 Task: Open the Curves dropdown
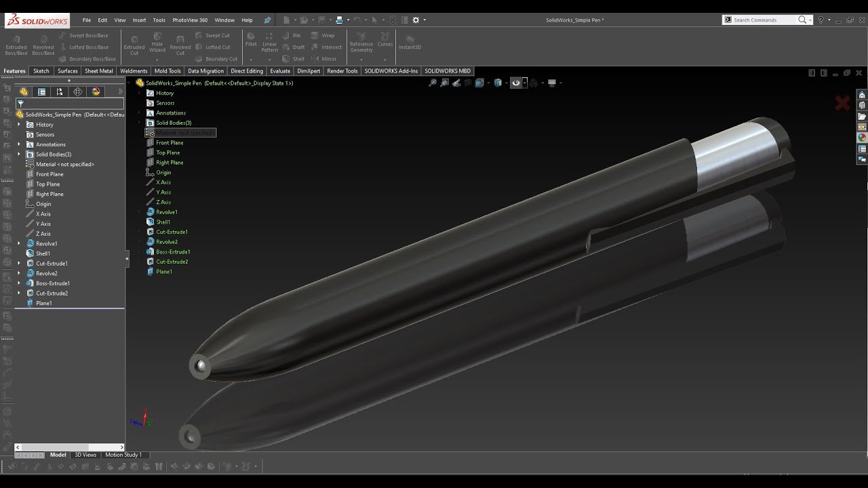(385, 60)
